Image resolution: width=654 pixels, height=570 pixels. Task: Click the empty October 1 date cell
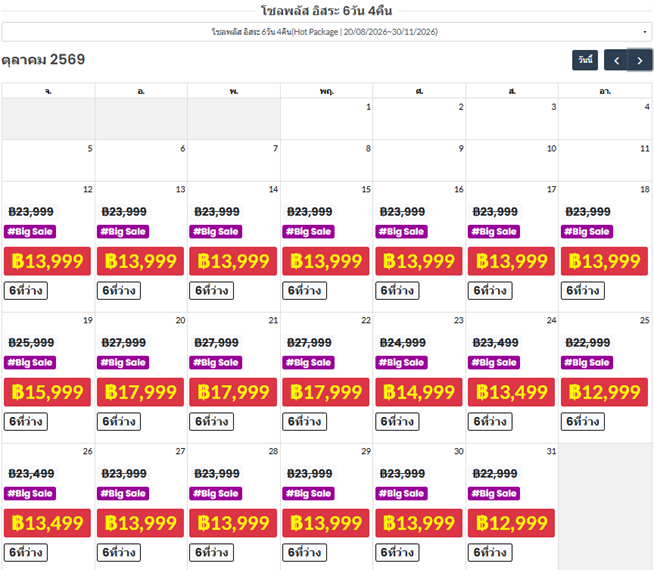pos(326,118)
